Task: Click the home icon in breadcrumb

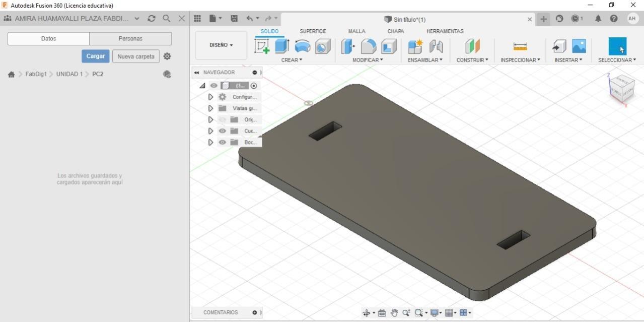Action: 12,75
